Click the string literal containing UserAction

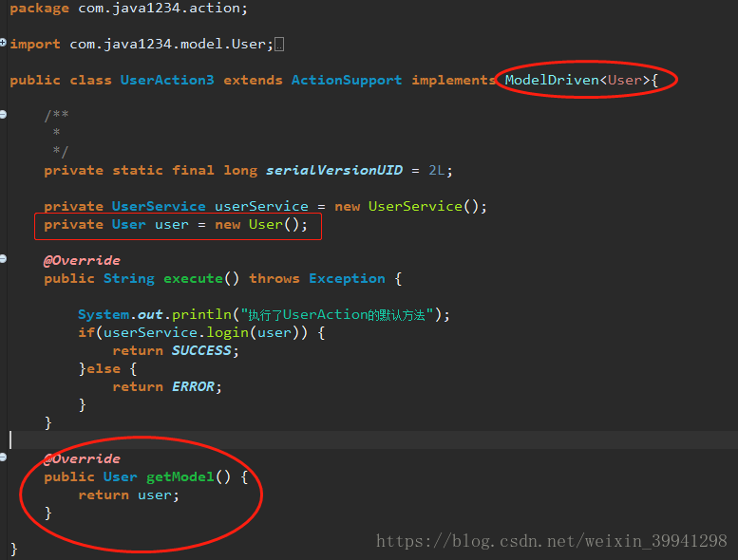(337, 314)
